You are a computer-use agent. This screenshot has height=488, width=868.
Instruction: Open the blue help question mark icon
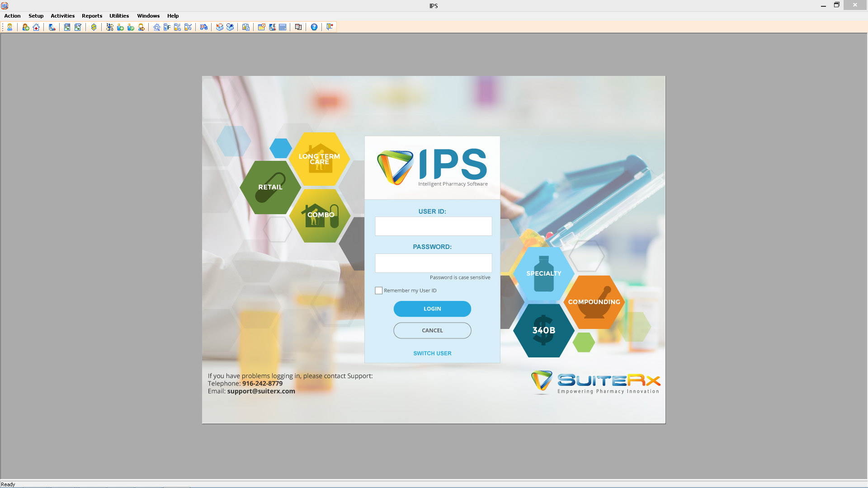click(x=314, y=27)
